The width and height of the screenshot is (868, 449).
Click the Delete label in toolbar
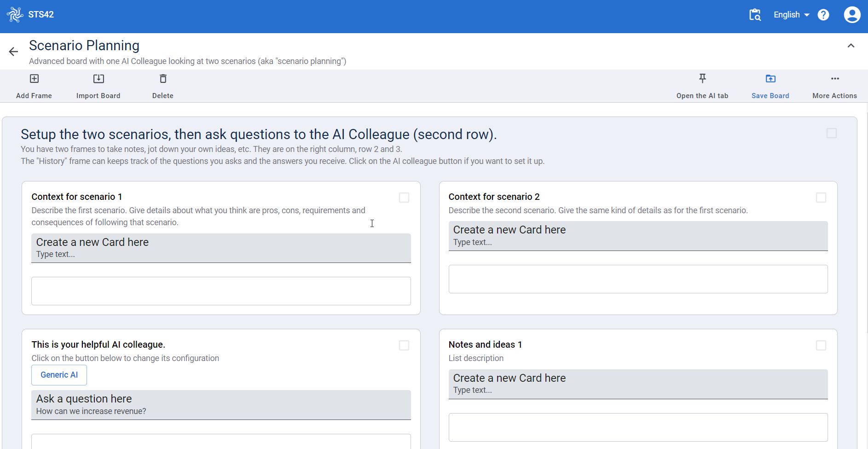coord(163,96)
